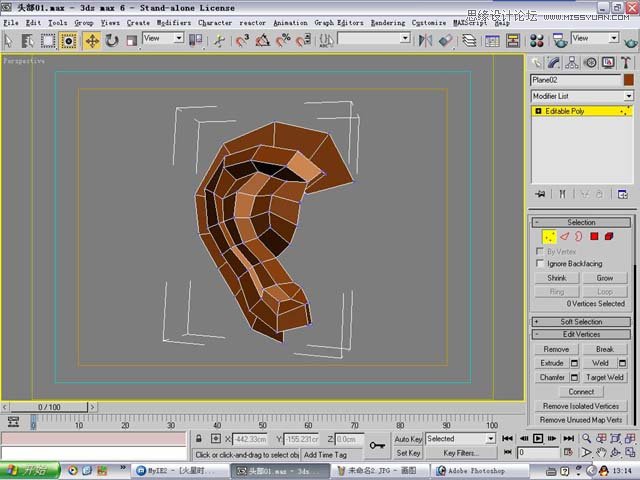Screen dimensions: 640x480
Task: Click the 0 / 100 time slider
Action: [x=49, y=407]
